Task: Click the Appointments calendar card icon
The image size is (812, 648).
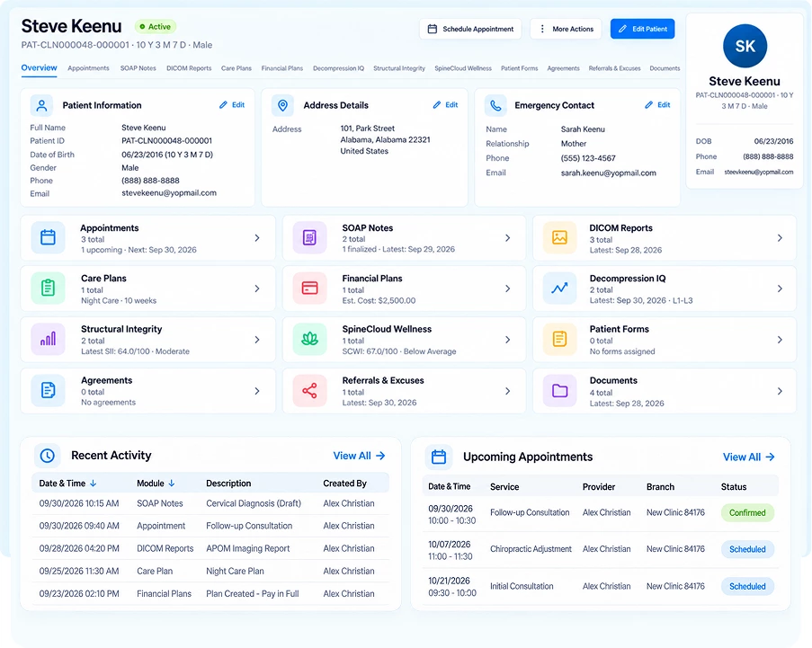Action: (x=49, y=237)
